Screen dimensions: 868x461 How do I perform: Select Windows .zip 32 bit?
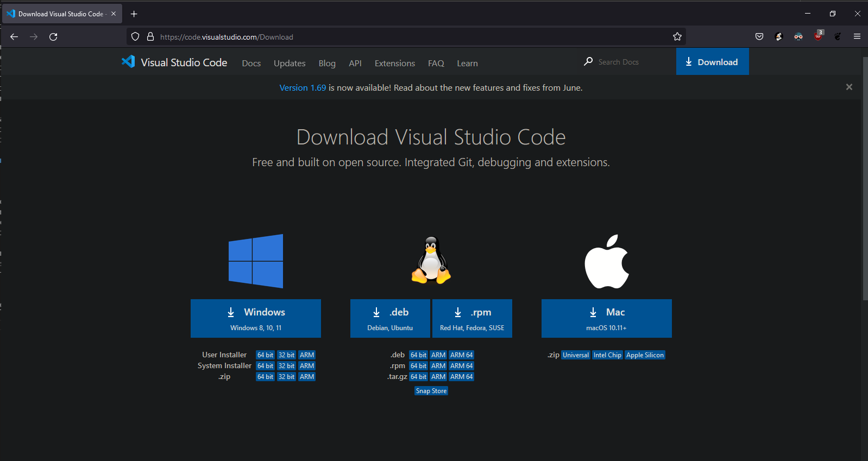pos(286,377)
